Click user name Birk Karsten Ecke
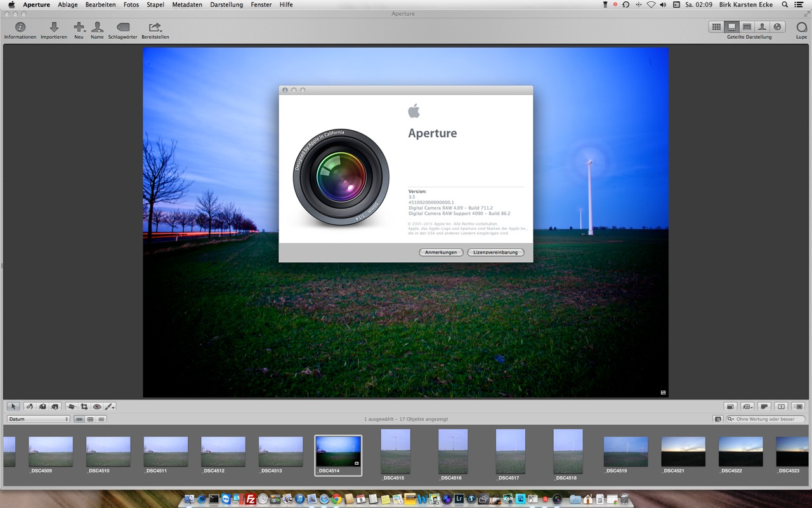This screenshot has width=812, height=508. coord(745,4)
